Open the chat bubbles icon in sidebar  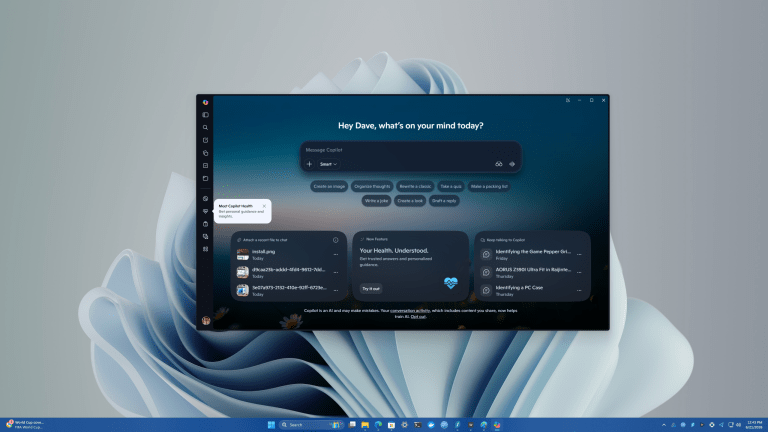coord(206,237)
